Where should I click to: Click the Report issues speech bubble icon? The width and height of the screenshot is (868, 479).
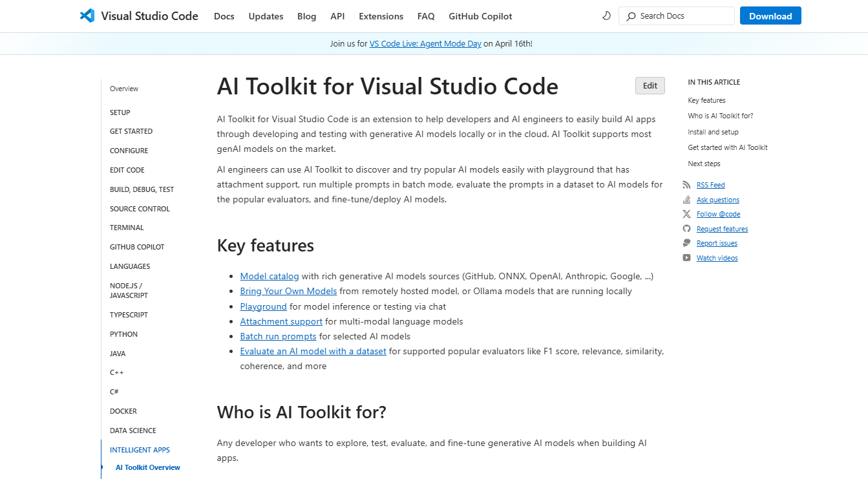686,243
